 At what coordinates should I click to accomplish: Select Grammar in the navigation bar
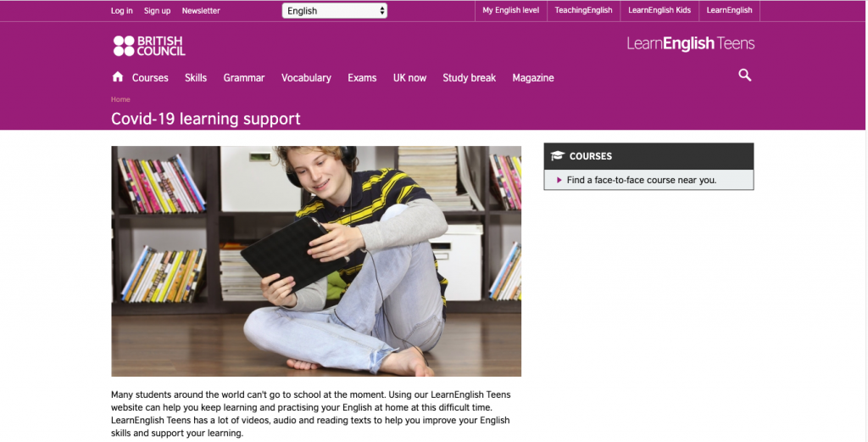(243, 78)
